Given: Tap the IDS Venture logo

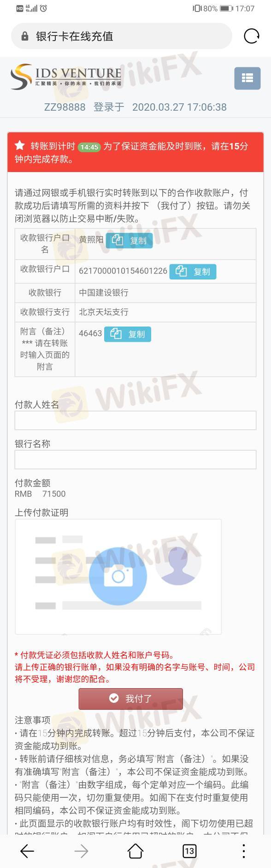Looking at the screenshot, I should (66, 77).
